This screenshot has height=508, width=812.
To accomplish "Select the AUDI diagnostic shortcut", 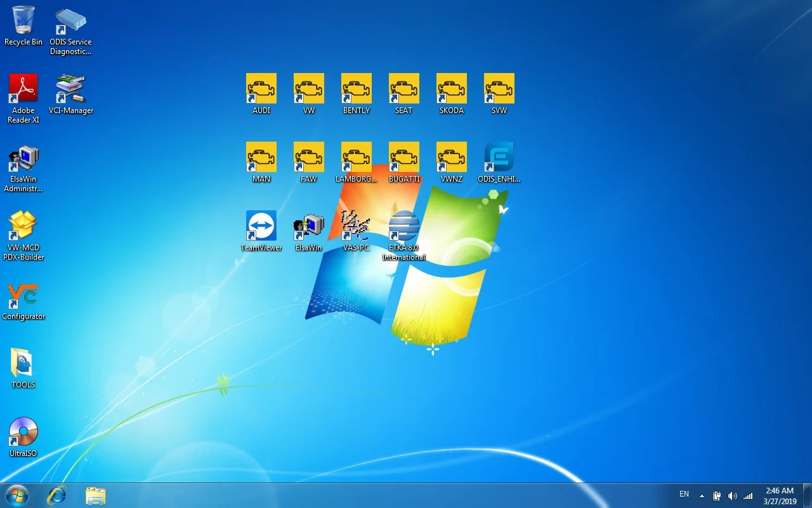I will click(261, 94).
